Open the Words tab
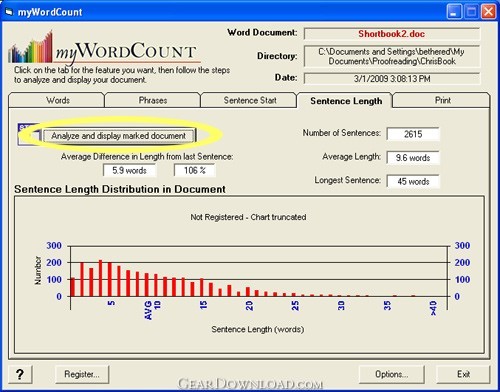The image size is (500, 392). 57,100
